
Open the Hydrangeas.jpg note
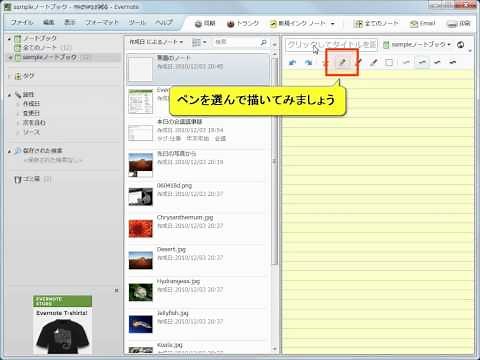click(x=197, y=292)
